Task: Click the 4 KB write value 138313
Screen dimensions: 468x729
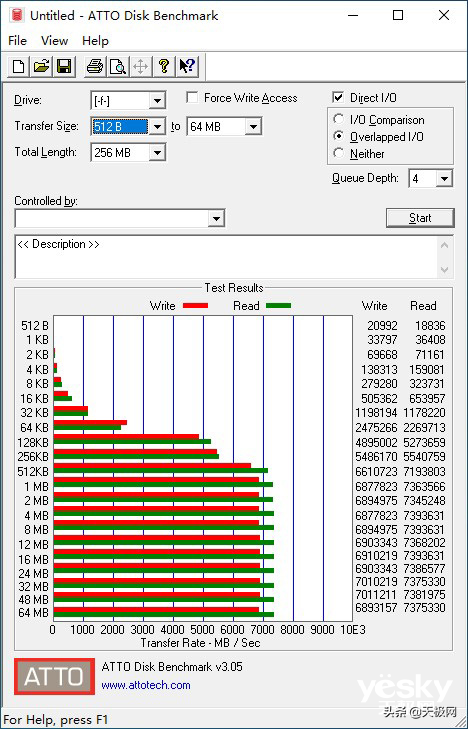Action: tap(380, 370)
